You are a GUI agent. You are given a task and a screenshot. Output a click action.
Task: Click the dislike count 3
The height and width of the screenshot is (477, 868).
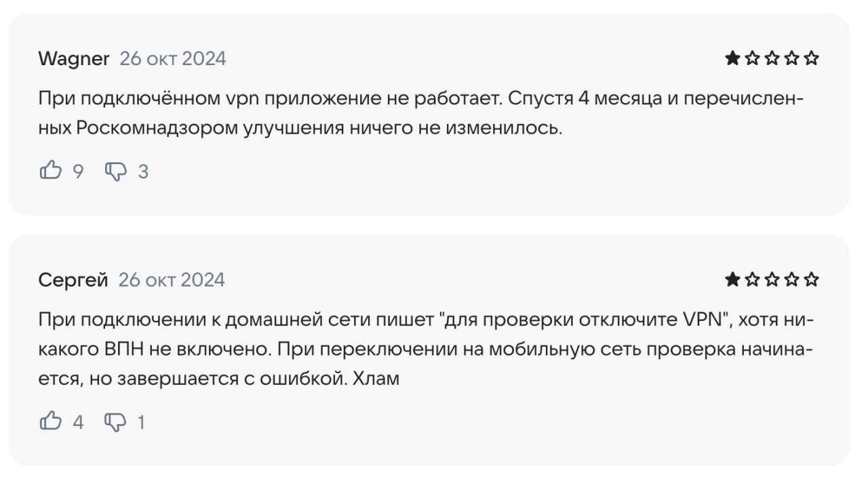(143, 171)
